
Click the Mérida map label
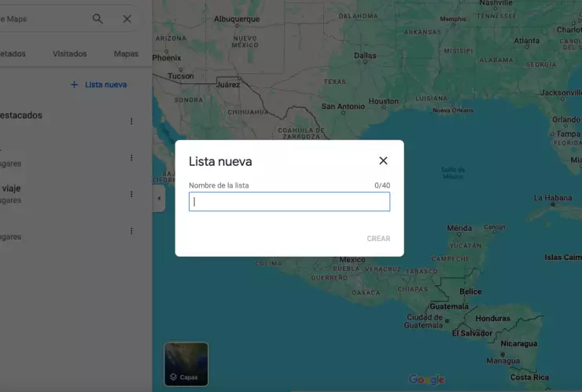(x=459, y=228)
